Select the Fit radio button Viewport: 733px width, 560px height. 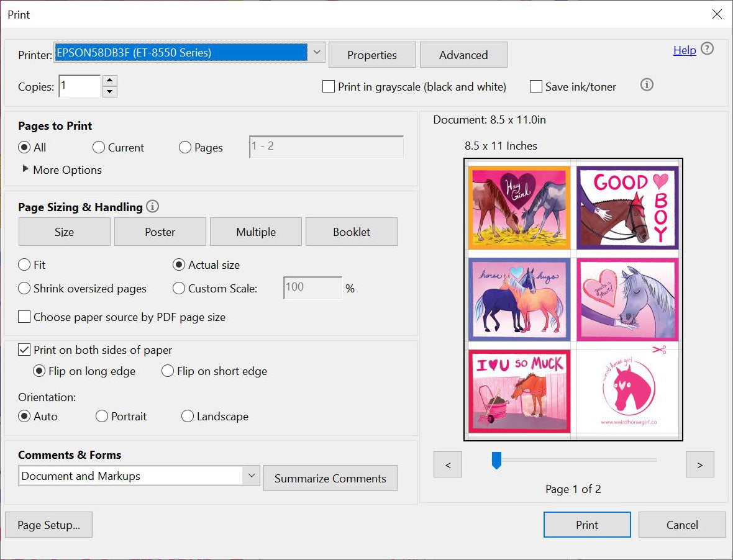pyautogui.click(x=24, y=265)
